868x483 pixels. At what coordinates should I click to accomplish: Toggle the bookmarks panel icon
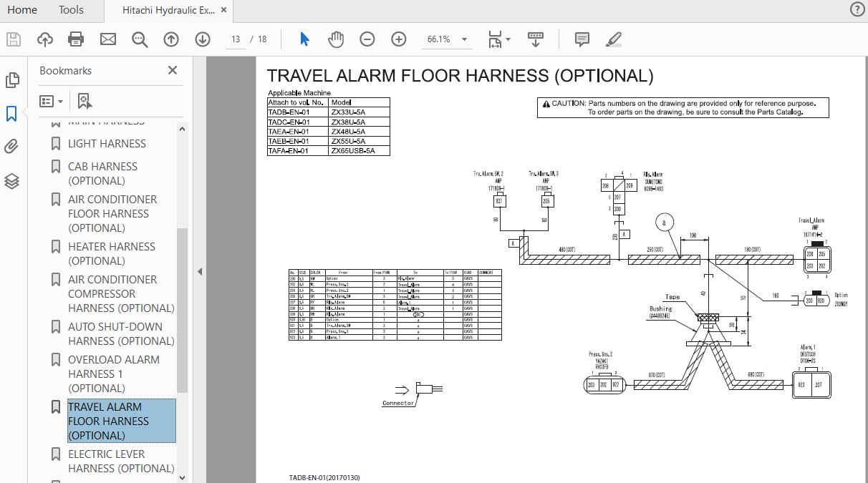(x=12, y=113)
